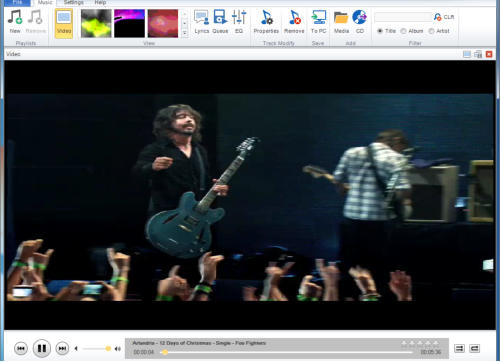Click the playback progress seek bar
The width and height of the screenshot is (500, 362).
click(x=287, y=352)
